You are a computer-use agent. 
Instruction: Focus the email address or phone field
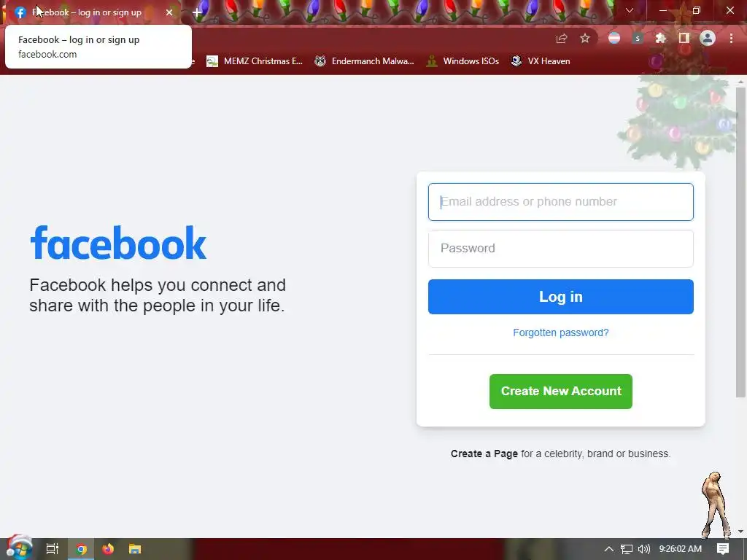point(561,202)
